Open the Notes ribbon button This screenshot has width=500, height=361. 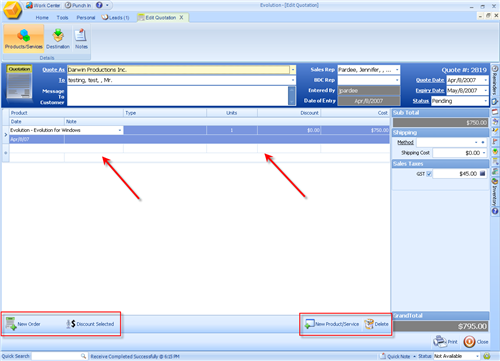[81, 39]
